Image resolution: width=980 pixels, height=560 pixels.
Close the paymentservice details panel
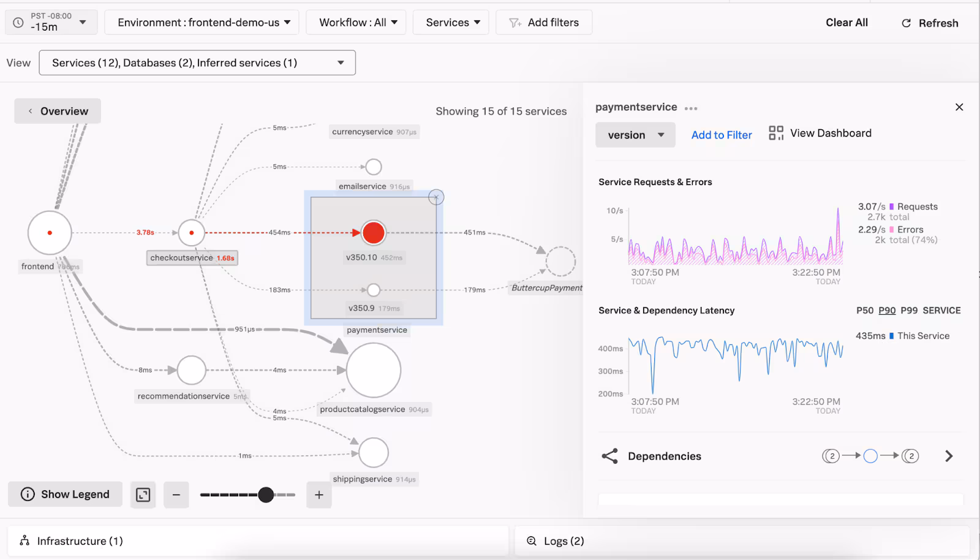[959, 107]
